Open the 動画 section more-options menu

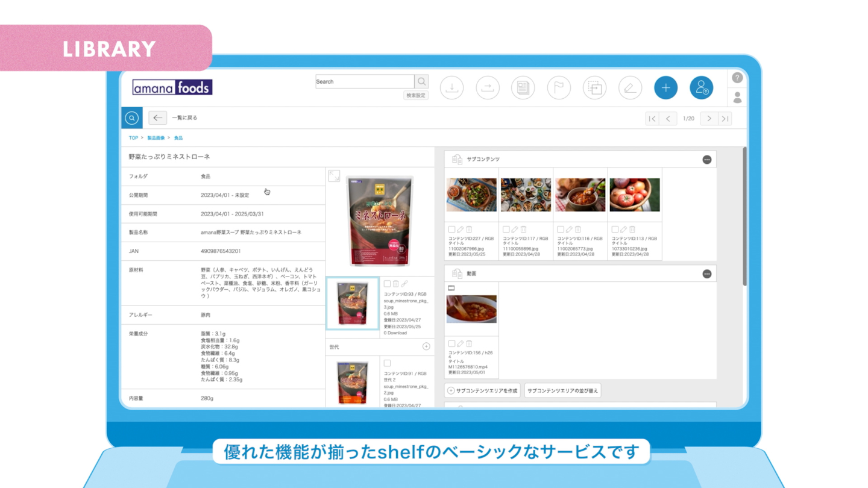tap(706, 274)
